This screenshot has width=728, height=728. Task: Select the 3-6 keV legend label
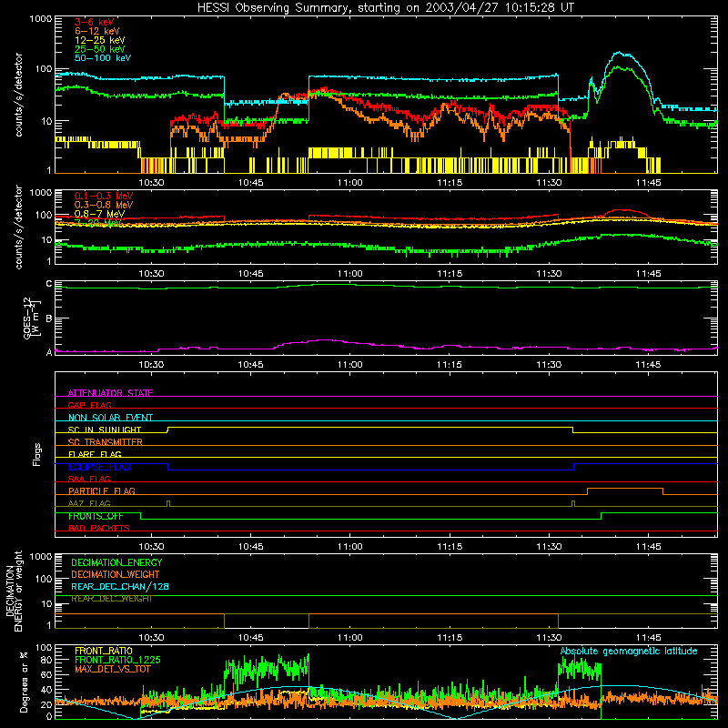(x=95, y=22)
